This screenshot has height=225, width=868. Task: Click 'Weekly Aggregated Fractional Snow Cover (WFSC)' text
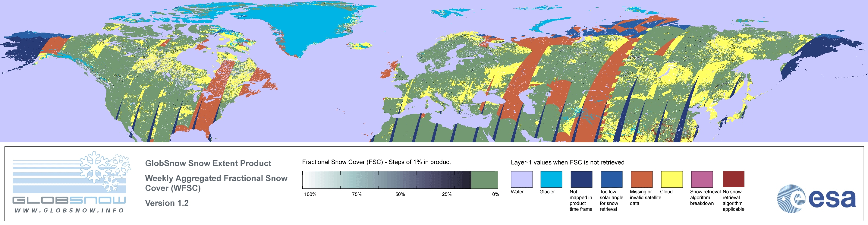[216, 183]
